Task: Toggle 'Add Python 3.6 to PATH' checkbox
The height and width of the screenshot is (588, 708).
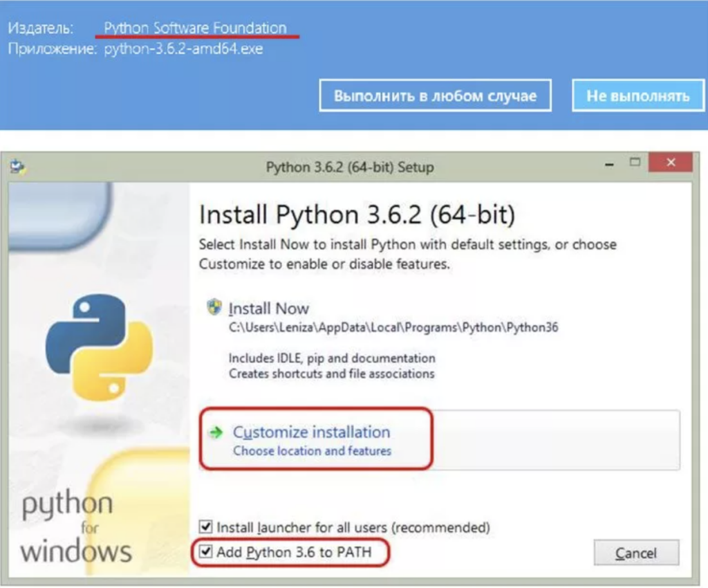Action: [206, 551]
